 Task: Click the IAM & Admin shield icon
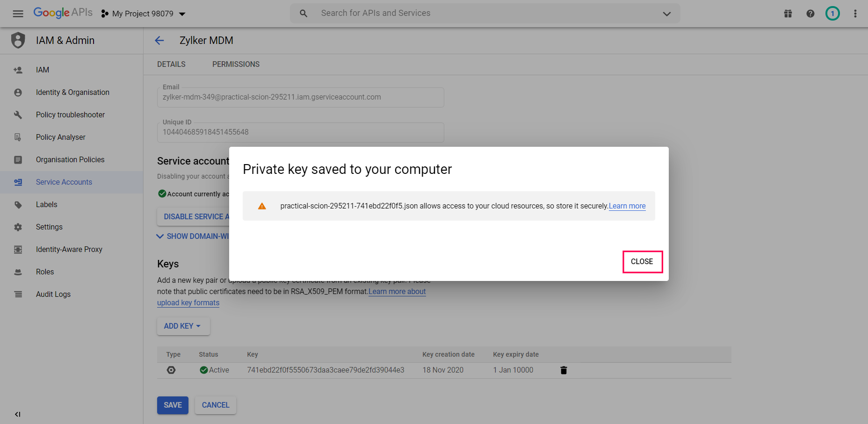[x=18, y=40]
